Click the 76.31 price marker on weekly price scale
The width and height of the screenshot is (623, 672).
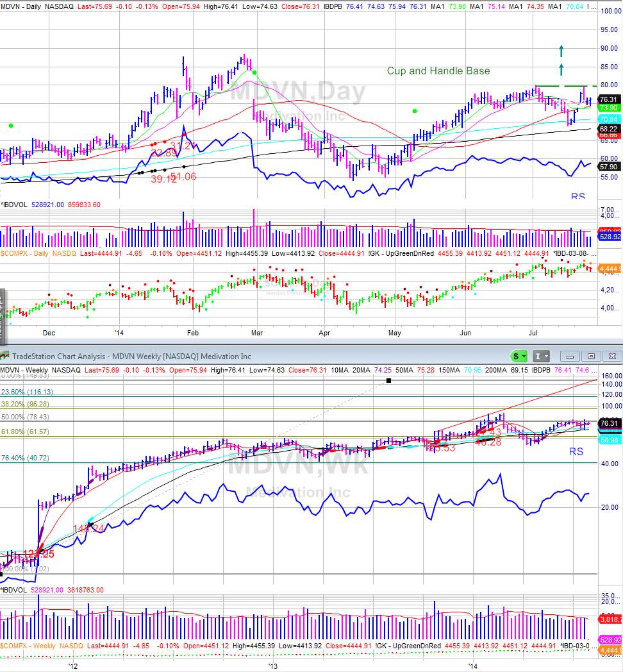608,423
